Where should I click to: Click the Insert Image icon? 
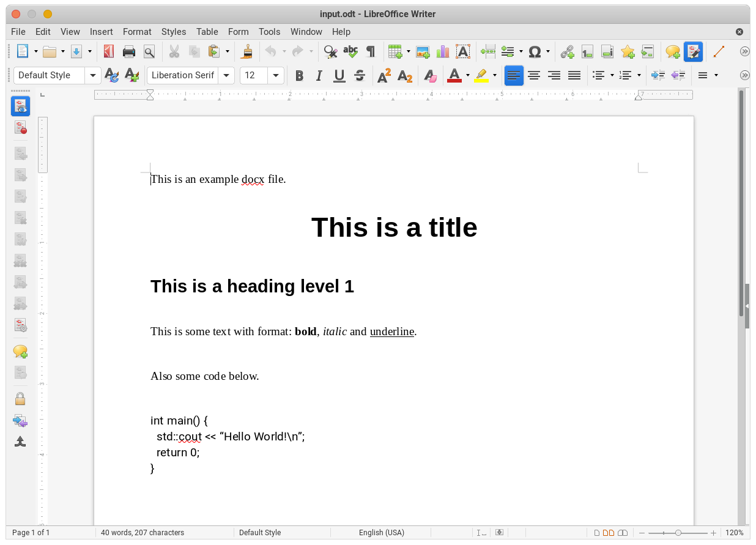tap(423, 51)
